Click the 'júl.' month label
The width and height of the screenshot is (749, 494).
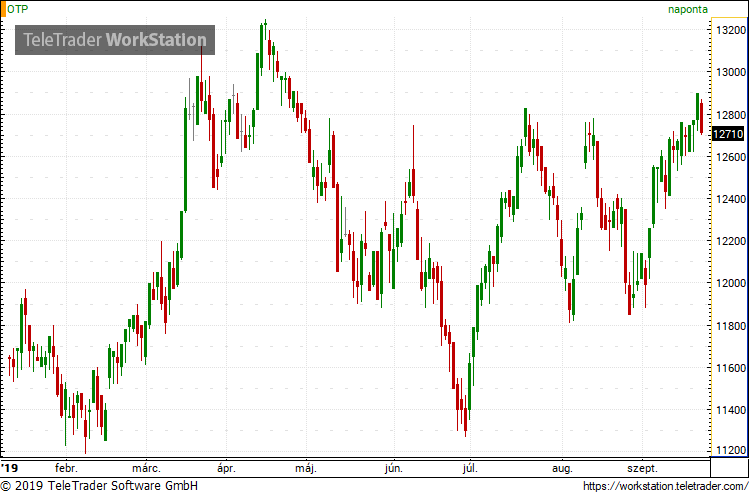(471, 468)
